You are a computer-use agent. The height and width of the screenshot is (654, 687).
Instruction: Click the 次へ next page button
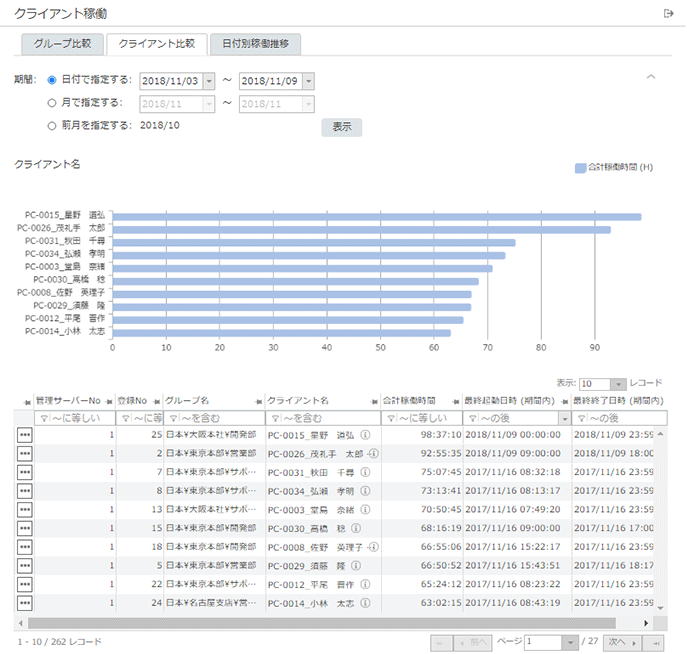[620, 642]
